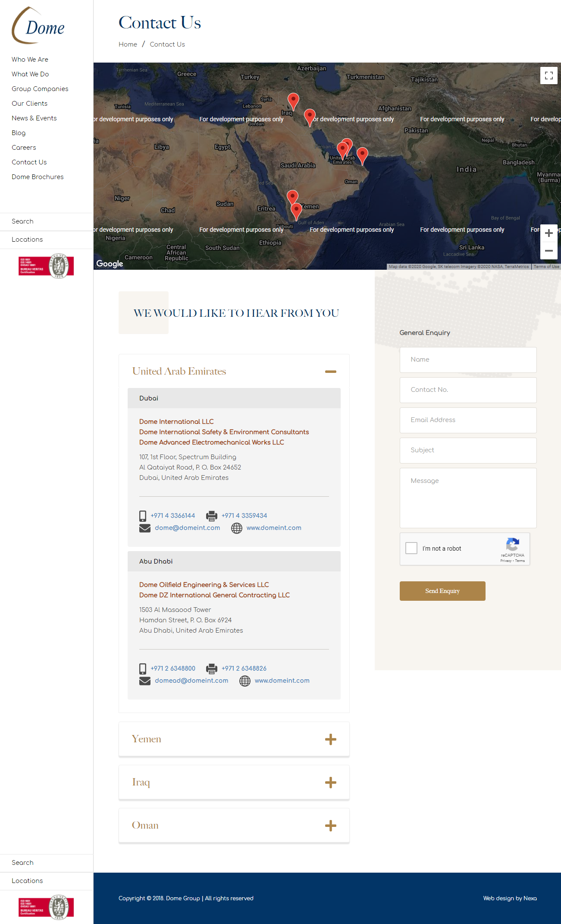Click Send Enquiry button
Screen dimensions: 561x924
pyautogui.click(x=442, y=591)
